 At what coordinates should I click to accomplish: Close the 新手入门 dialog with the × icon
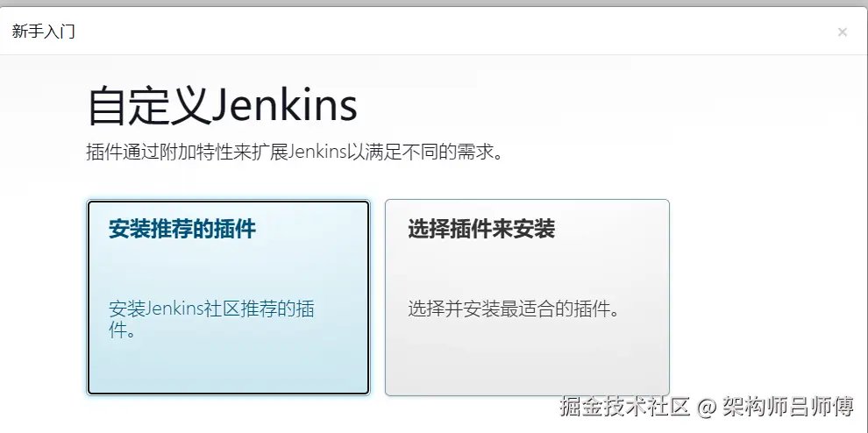pos(842,32)
